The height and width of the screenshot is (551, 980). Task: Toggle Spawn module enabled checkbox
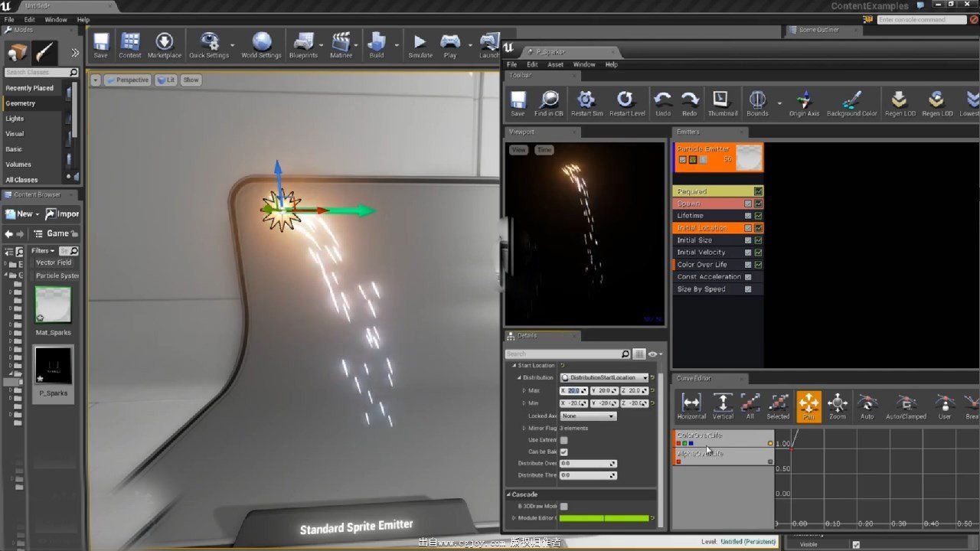tap(748, 204)
